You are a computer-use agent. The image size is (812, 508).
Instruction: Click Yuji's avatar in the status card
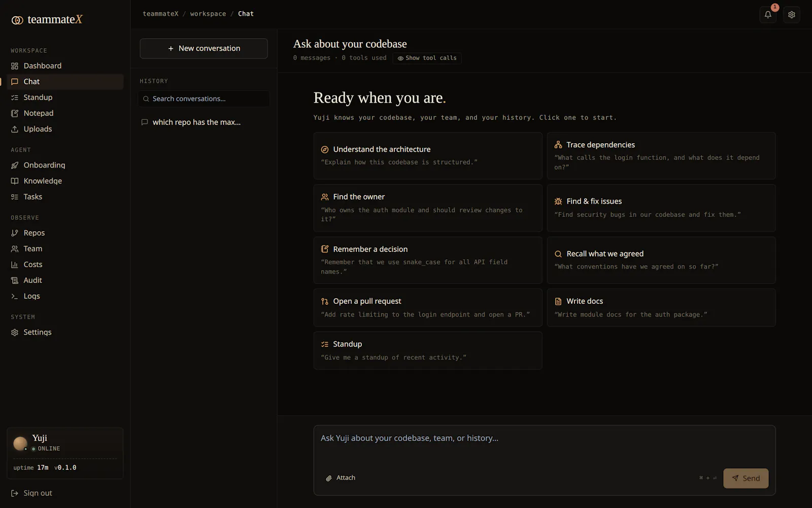click(x=20, y=443)
